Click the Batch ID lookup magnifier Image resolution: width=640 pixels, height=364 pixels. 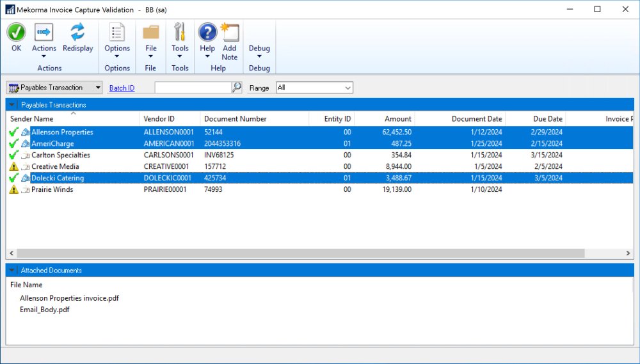[237, 88]
